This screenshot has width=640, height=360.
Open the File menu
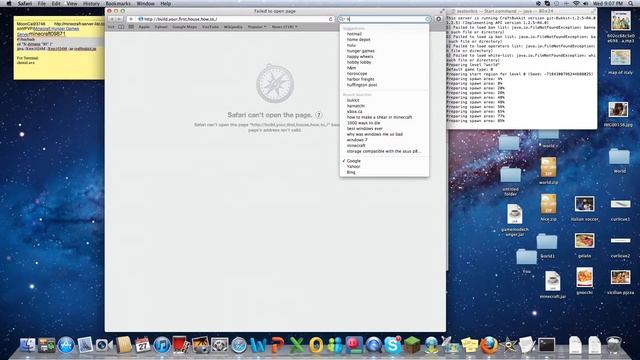click(42, 3)
